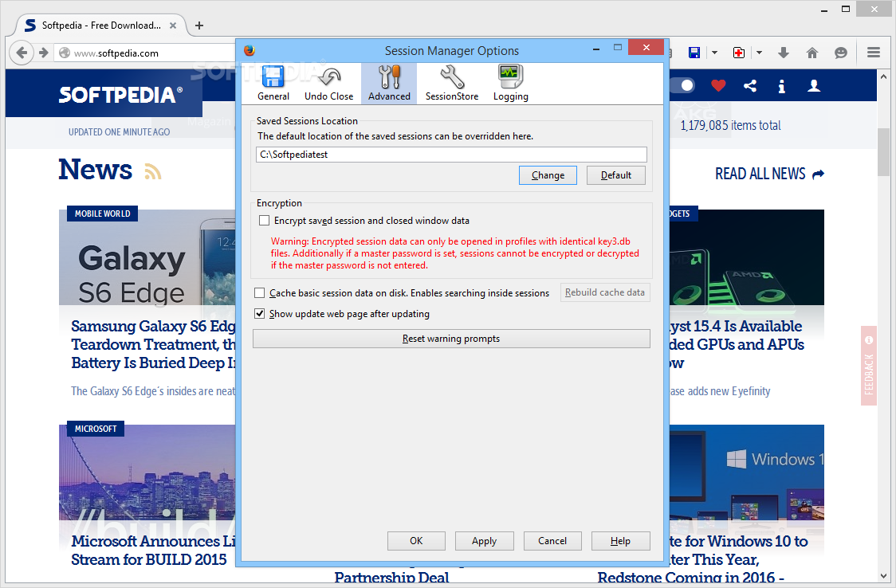Click the Firefox icon in dialog title bar
The image size is (896, 588).
pyautogui.click(x=250, y=50)
